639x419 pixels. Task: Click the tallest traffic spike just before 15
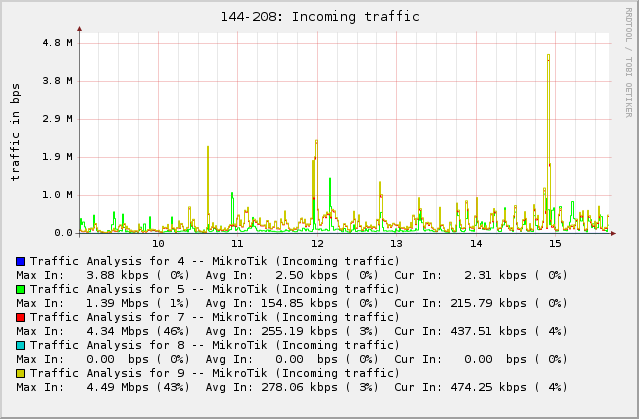[548, 60]
